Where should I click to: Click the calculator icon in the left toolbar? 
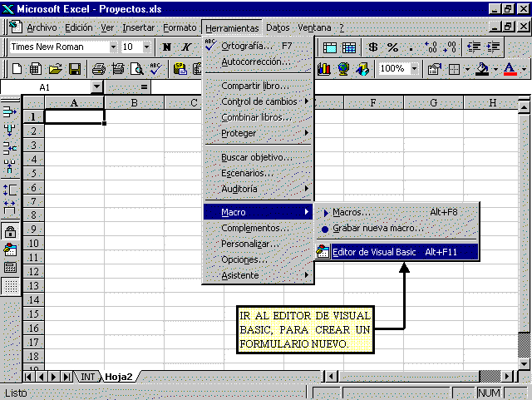coord(10,268)
